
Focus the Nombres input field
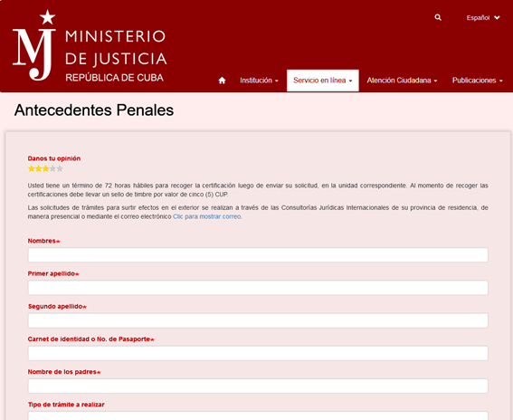coord(258,254)
